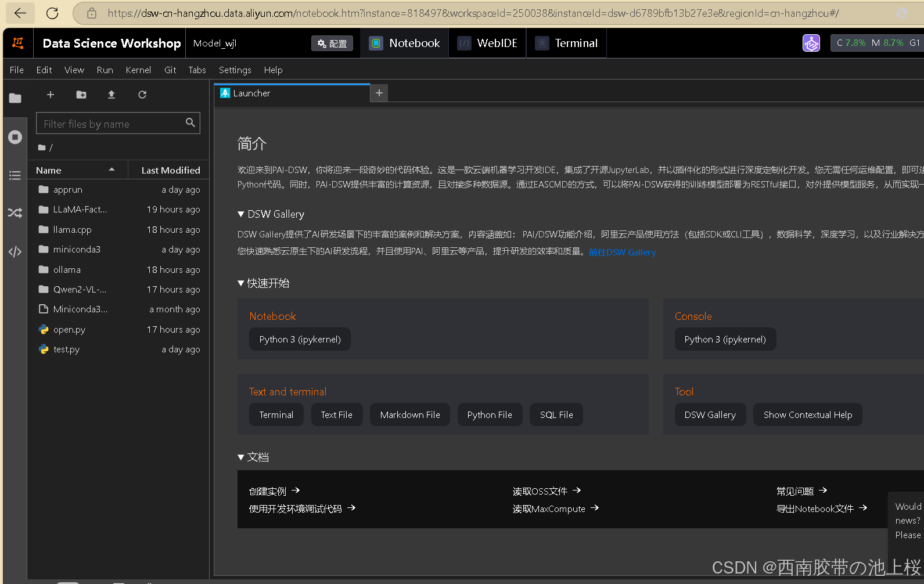The width and height of the screenshot is (924, 584).
Task: Open the Edit menu
Action: tap(44, 70)
